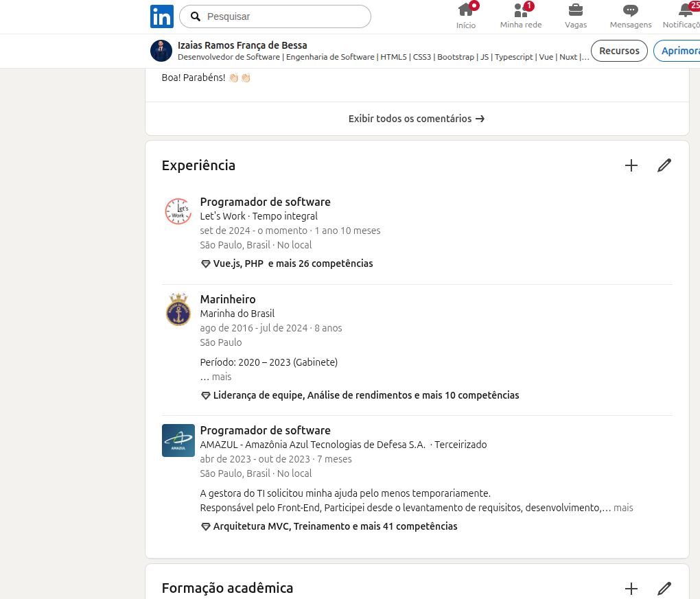Click Período: 2020 – 2023 (Gabinete) text

point(269,362)
